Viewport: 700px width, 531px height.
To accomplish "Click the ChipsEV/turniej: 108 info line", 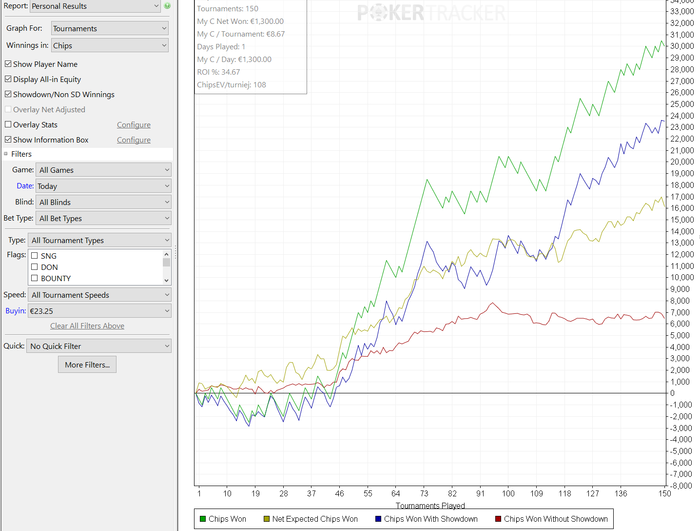I will [231, 84].
